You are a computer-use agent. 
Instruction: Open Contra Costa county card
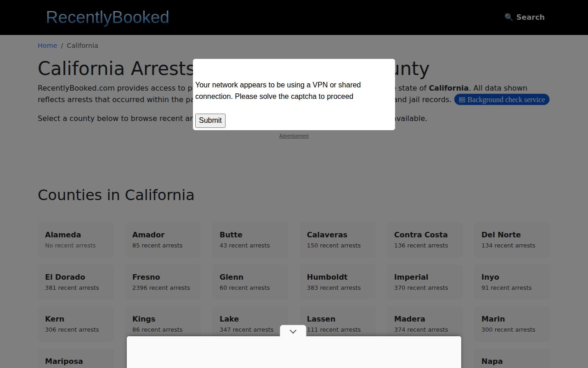(425, 240)
